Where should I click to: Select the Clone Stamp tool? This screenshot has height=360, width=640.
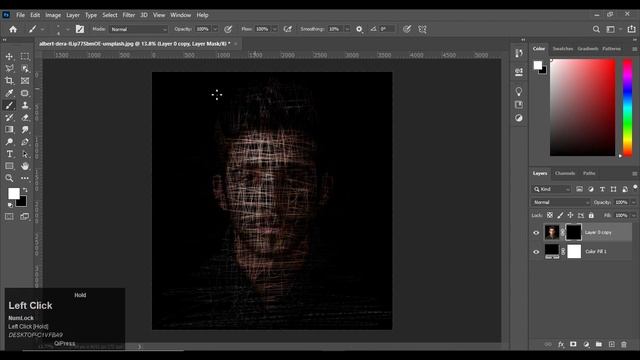(x=25, y=105)
